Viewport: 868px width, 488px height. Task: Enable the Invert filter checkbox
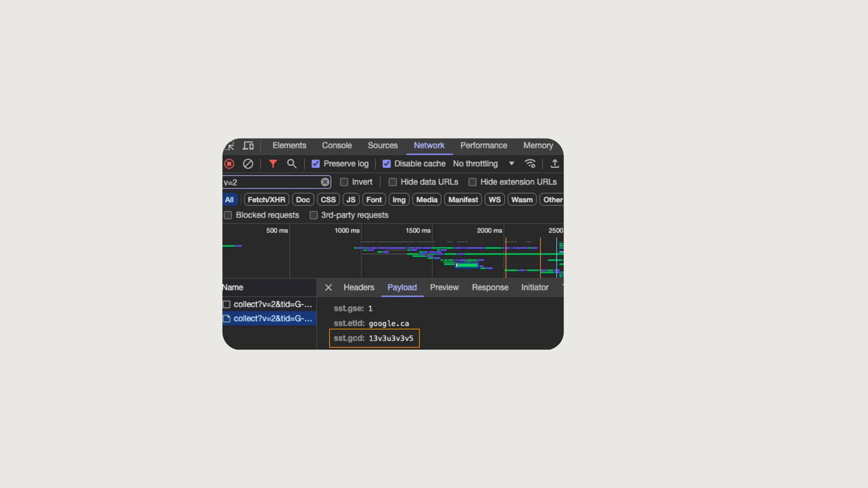pyautogui.click(x=344, y=182)
